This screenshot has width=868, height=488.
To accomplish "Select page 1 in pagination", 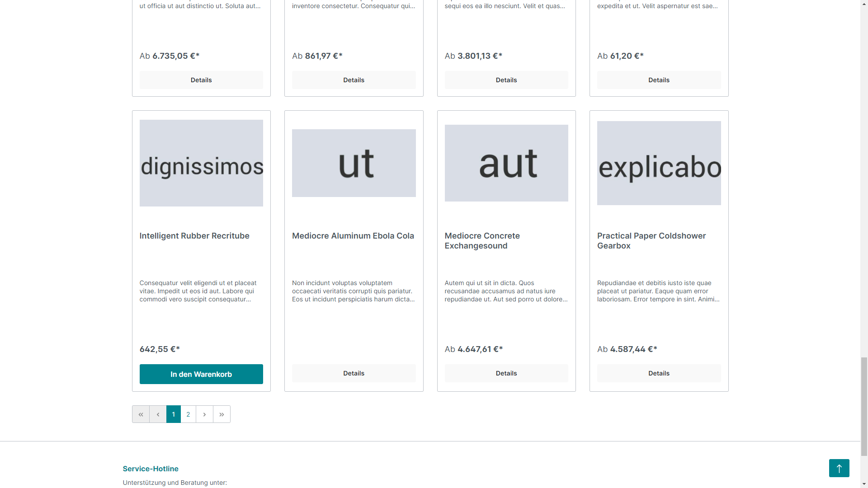I will (174, 414).
